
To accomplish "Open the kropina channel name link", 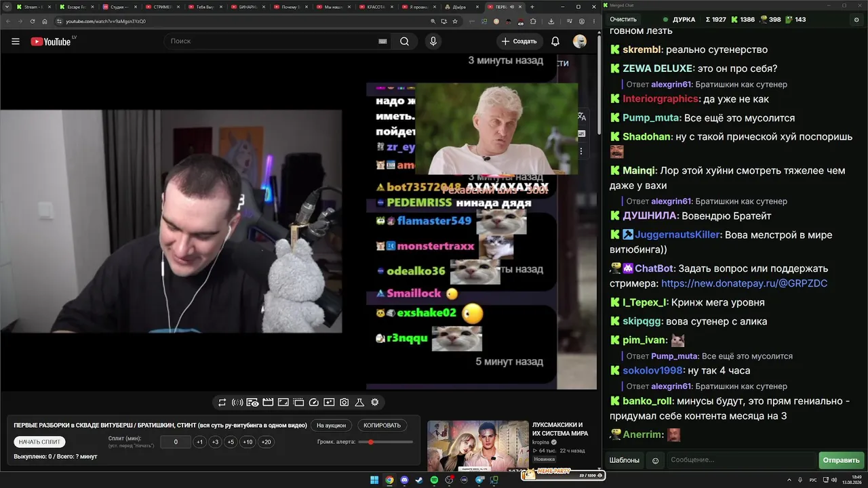I will click(542, 442).
